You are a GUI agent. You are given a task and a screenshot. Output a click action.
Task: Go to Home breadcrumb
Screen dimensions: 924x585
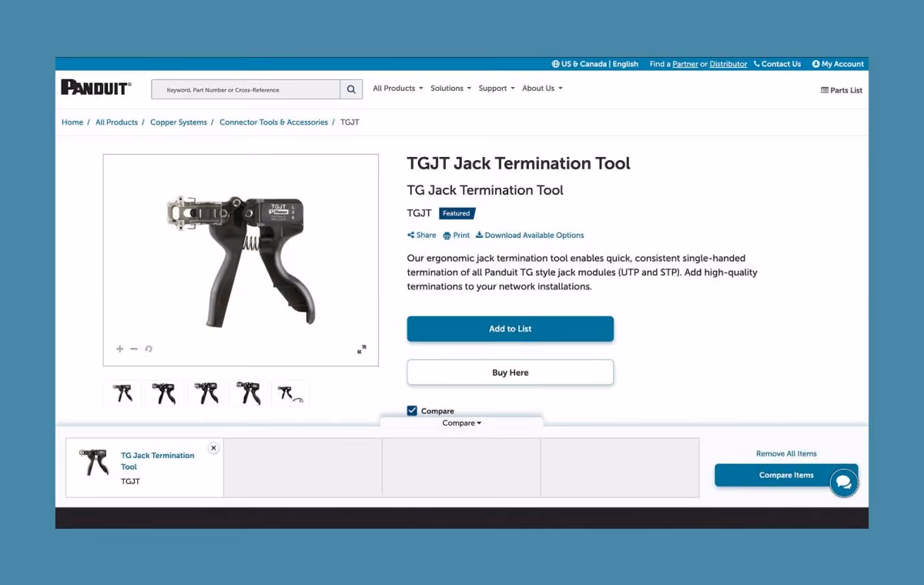[72, 122]
